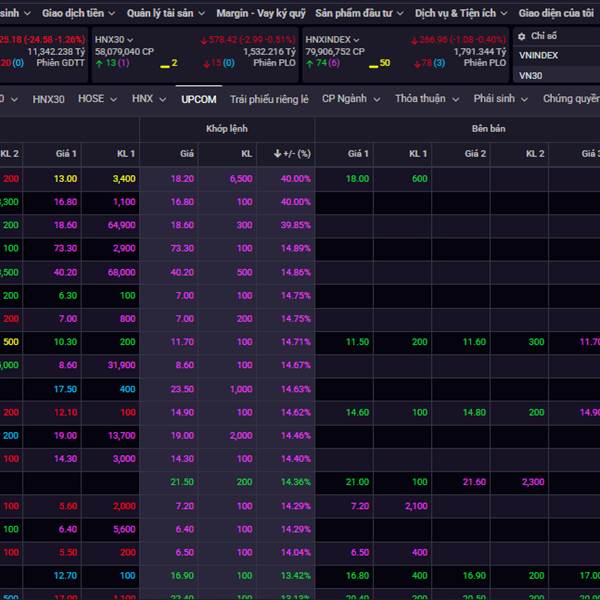The height and width of the screenshot is (600, 600).
Task: Open the Dịch vụ & Tiện ích dropdown
Action: (461, 13)
